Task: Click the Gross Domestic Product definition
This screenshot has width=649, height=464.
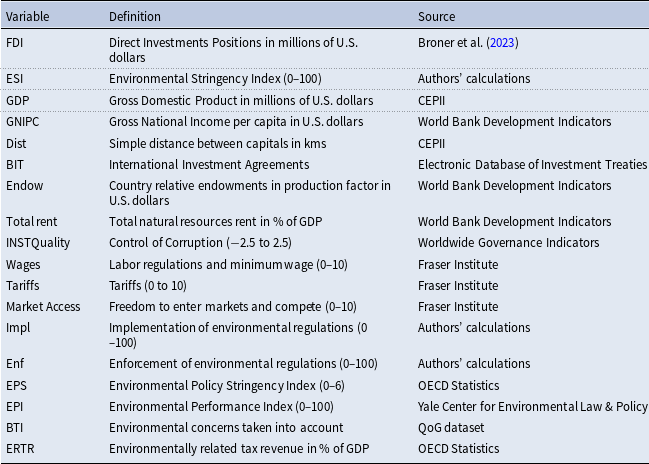Action: click(x=239, y=100)
